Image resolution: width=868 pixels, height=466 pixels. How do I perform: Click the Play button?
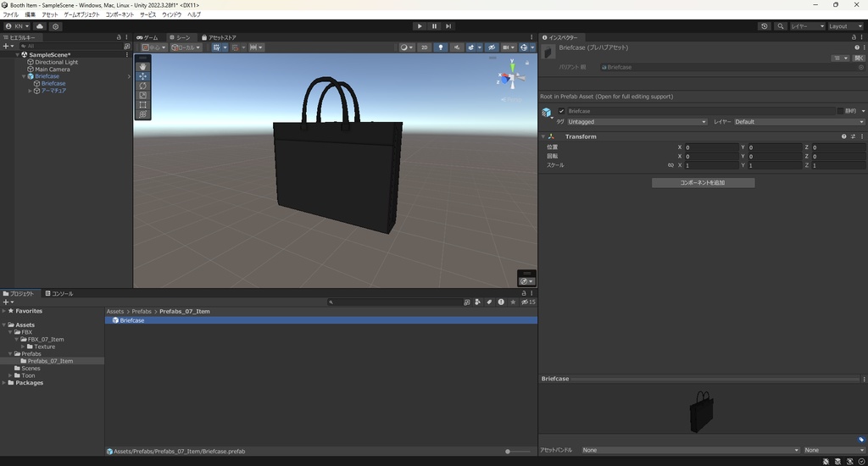pos(420,26)
